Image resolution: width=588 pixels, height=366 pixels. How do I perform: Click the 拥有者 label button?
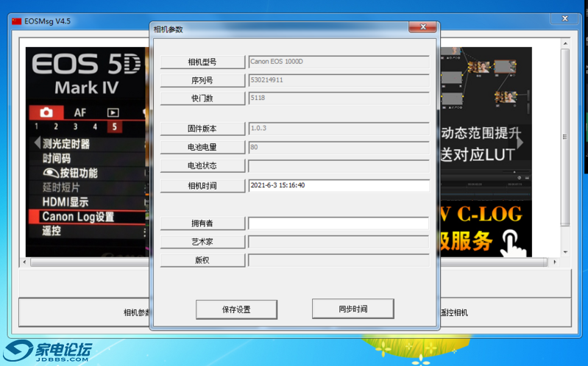pyautogui.click(x=202, y=223)
